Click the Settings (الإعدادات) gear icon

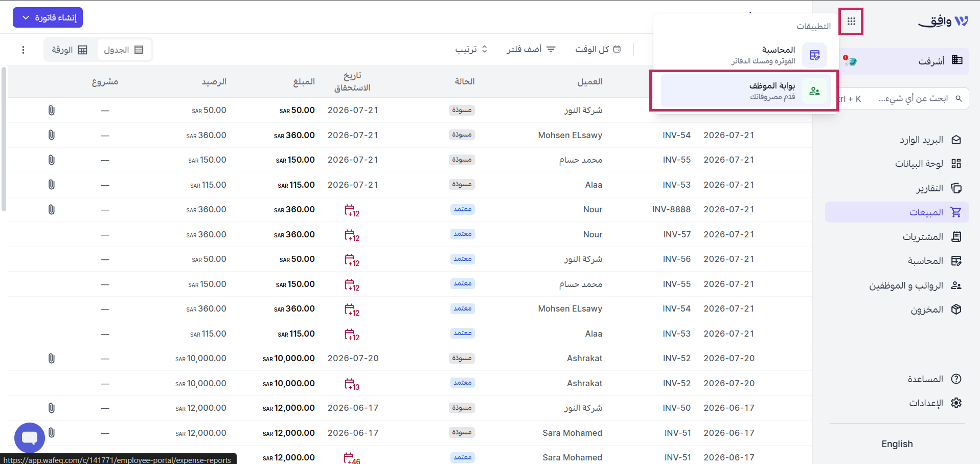(956, 403)
